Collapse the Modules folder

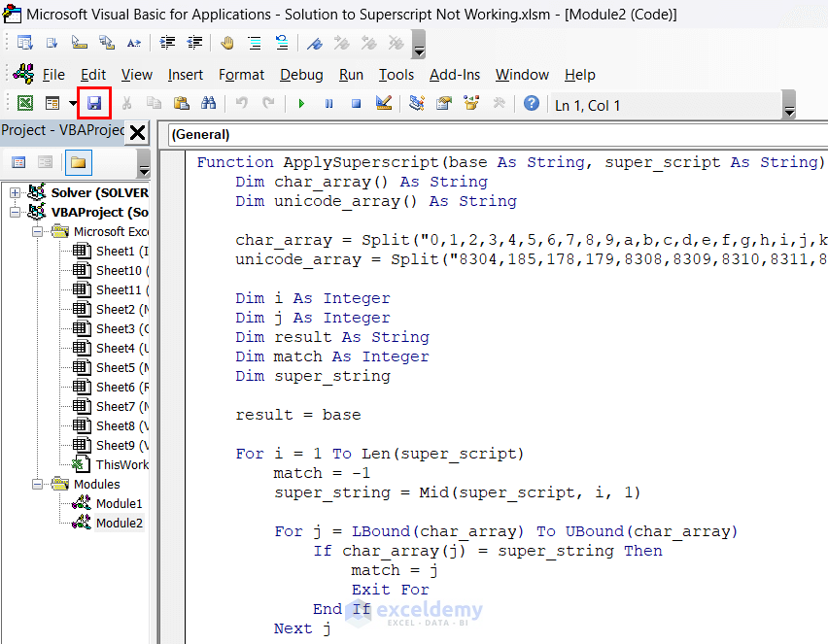pyautogui.click(x=37, y=484)
